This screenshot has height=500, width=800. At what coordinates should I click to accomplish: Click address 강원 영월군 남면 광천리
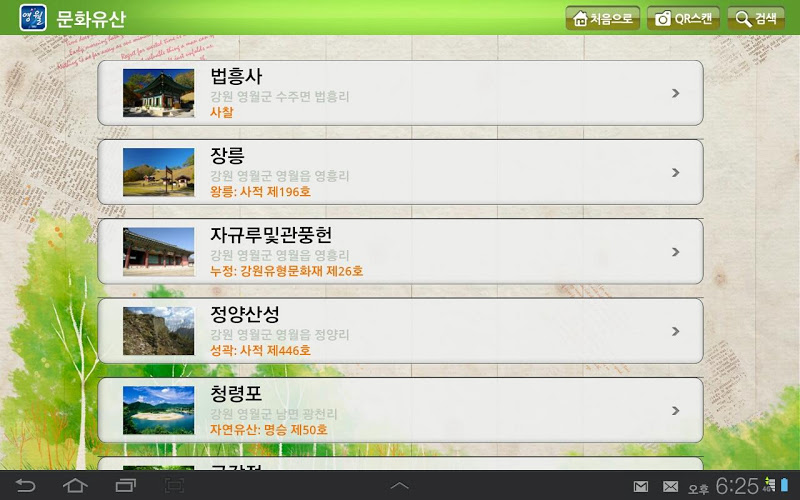[x=274, y=414]
